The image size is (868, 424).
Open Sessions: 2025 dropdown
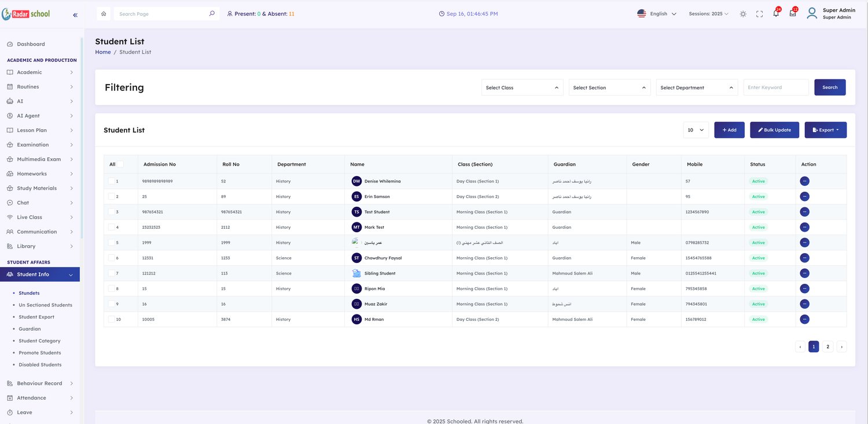click(x=708, y=14)
